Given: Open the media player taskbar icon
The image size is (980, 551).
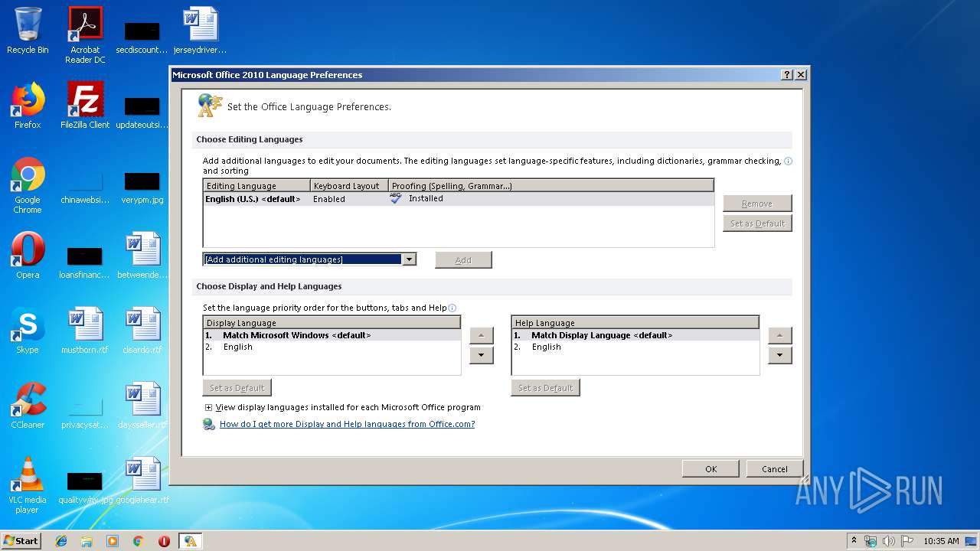Looking at the screenshot, I should click(x=113, y=541).
